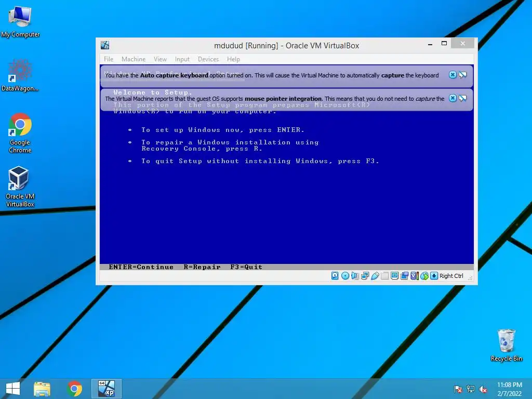Viewport: 532px width, 399px height.
Task: Click the mouse integration indicator icon
Action: (424, 276)
